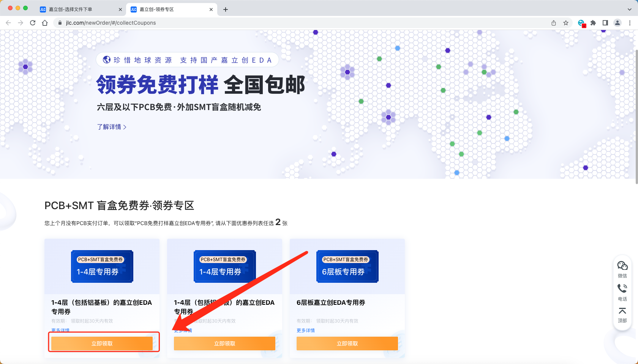Click the 六层及以下PCB免费 subtitle text
Screen dimensions: 638x364
(x=179, y=107)
